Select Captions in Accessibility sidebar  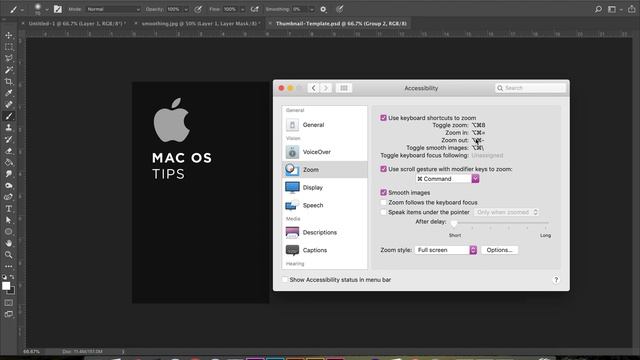click(324, 250)
